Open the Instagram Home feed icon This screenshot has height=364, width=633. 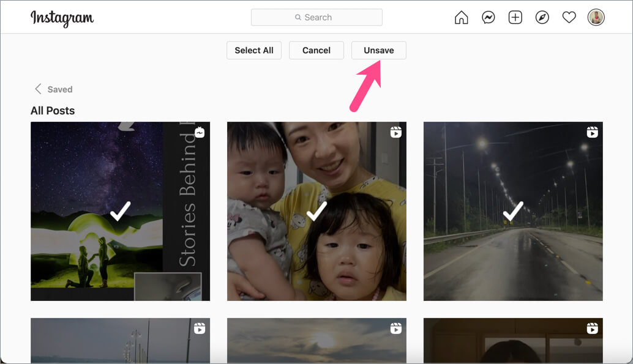click(x=461, y=17)
